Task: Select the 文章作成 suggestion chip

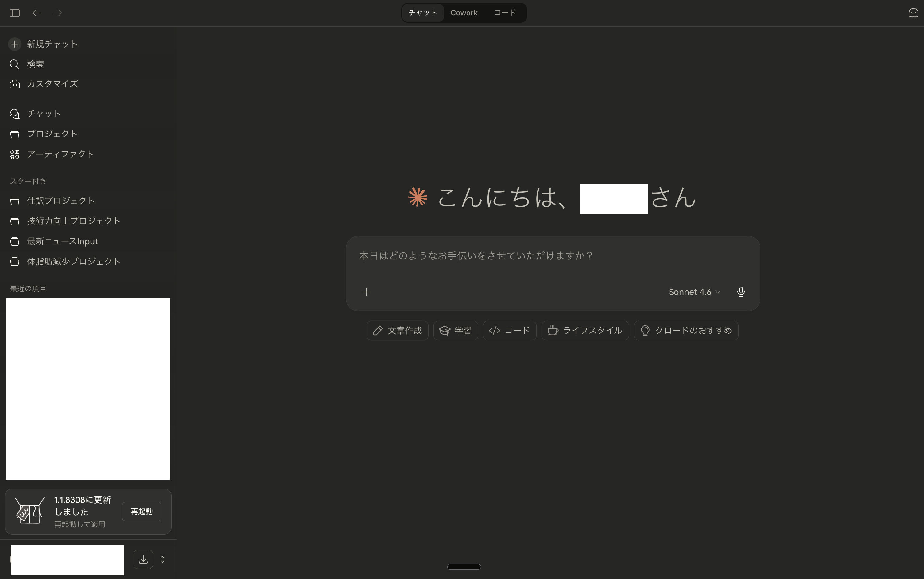Action: pos(397,331)
